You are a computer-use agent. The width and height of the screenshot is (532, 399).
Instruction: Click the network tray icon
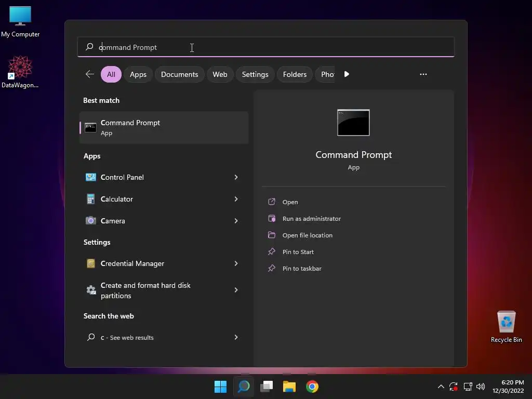click(468, 387)
